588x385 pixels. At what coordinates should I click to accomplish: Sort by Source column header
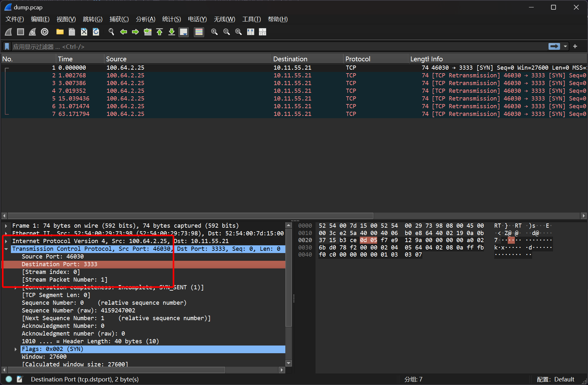[x=188, y=59]
